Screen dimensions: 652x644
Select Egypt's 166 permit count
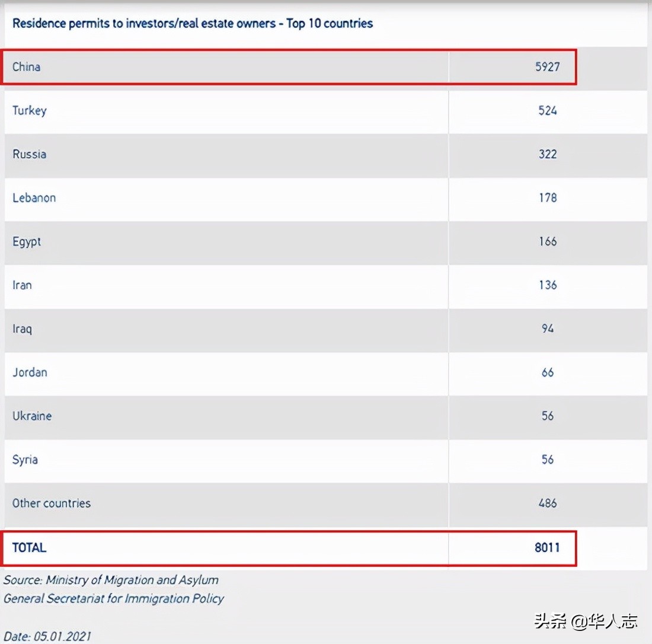[x=547, y=241]
